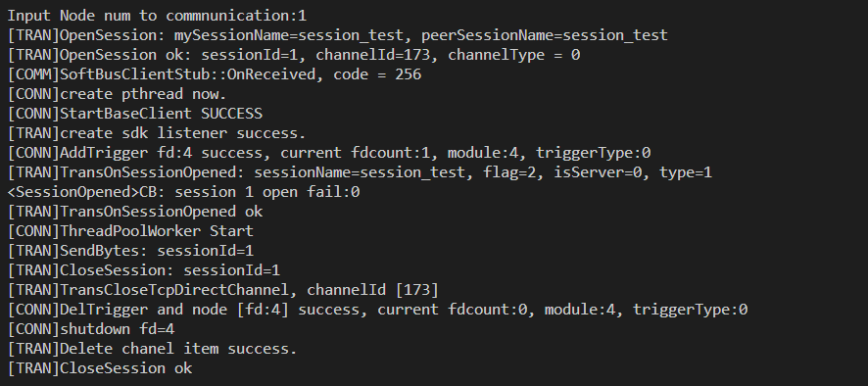Select the StartBaseClient SUCCESS text
Viewport: 868px width, 386px height.
coord(134,114)
